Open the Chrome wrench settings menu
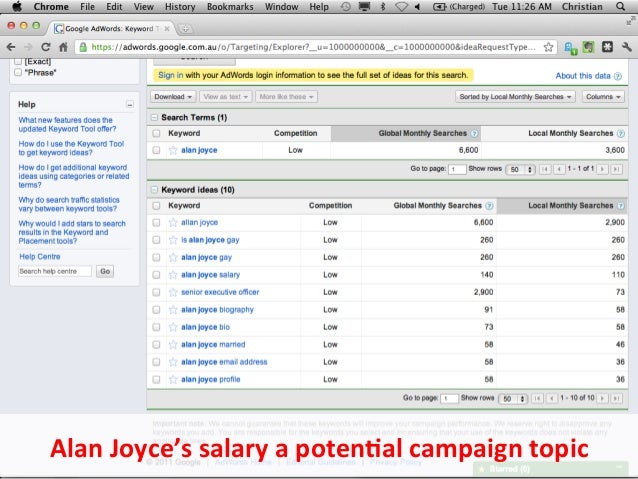Image resolution: width=638 pixels, height=479 pixels. click(627, 47)
